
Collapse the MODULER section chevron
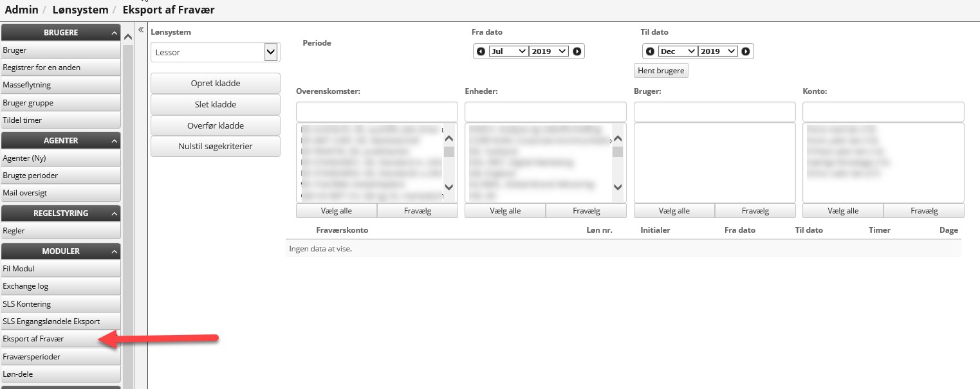point(115,251)
